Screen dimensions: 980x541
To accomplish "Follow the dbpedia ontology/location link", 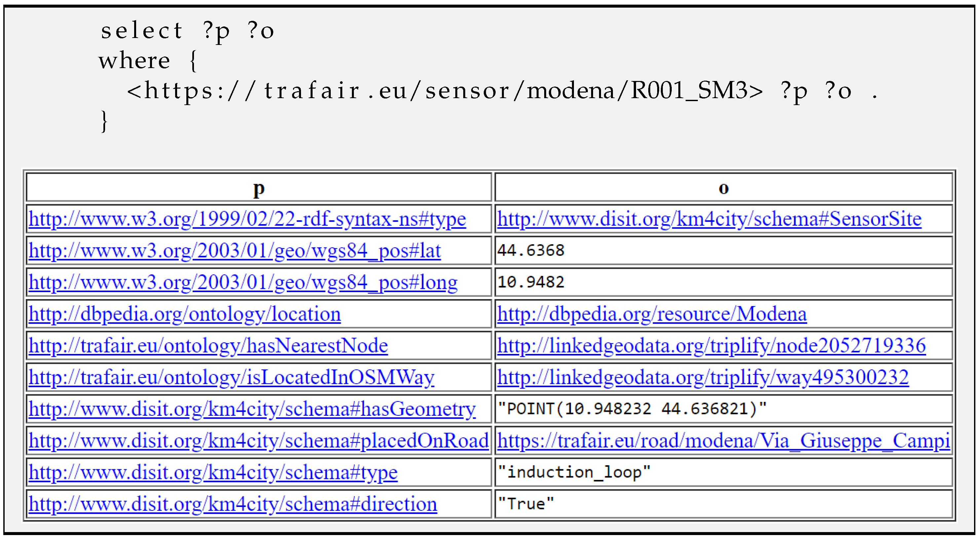I will coord(184,314).
